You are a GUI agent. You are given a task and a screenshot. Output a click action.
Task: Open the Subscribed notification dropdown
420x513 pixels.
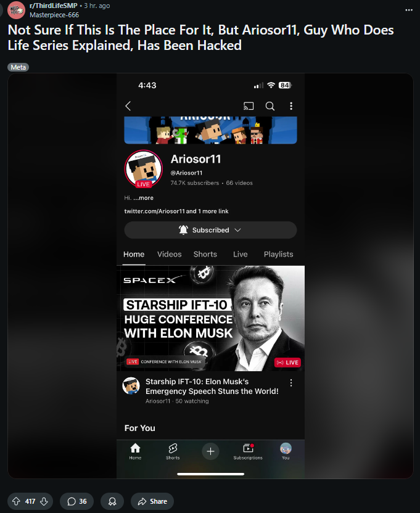(x=210, y=230)
